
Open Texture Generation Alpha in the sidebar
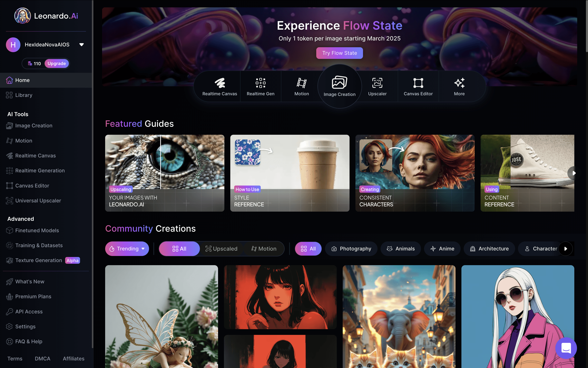(x=46, y=260)
